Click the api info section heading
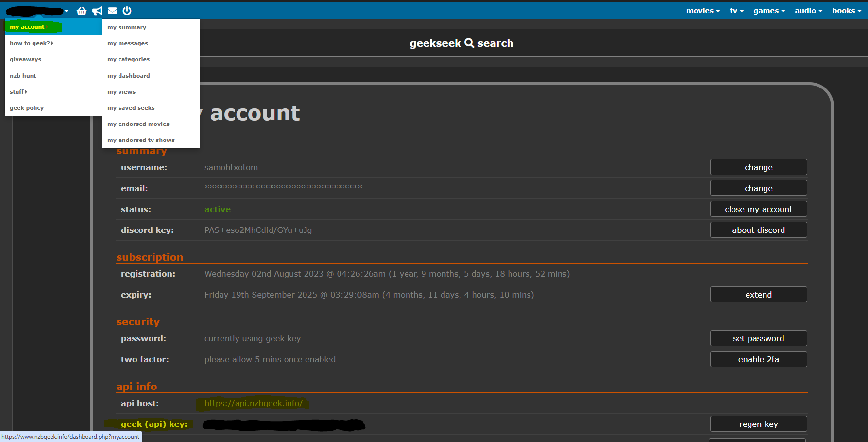This screenshot has width=868, height=442. 136,387
